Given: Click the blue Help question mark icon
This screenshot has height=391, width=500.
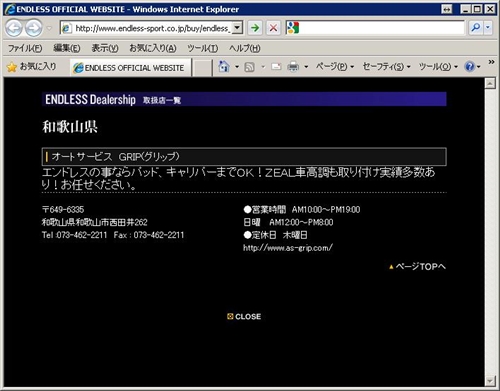Looking at the screenshot, I should point(470,67).
